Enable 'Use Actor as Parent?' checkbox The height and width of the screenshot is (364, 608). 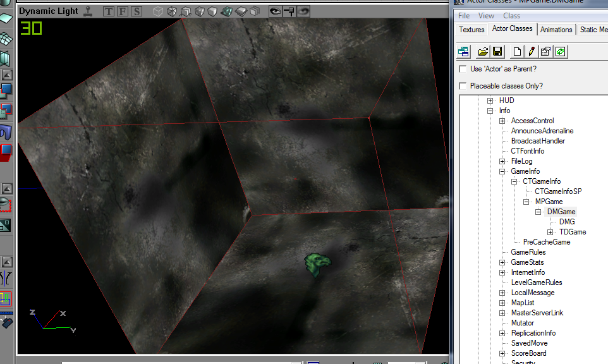pos(463,69)
